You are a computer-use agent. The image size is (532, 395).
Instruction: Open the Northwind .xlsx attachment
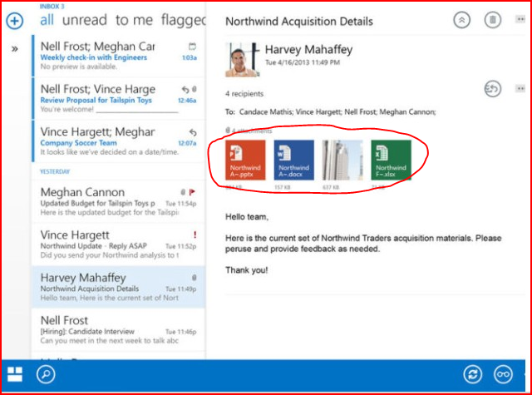click(391, 160)
